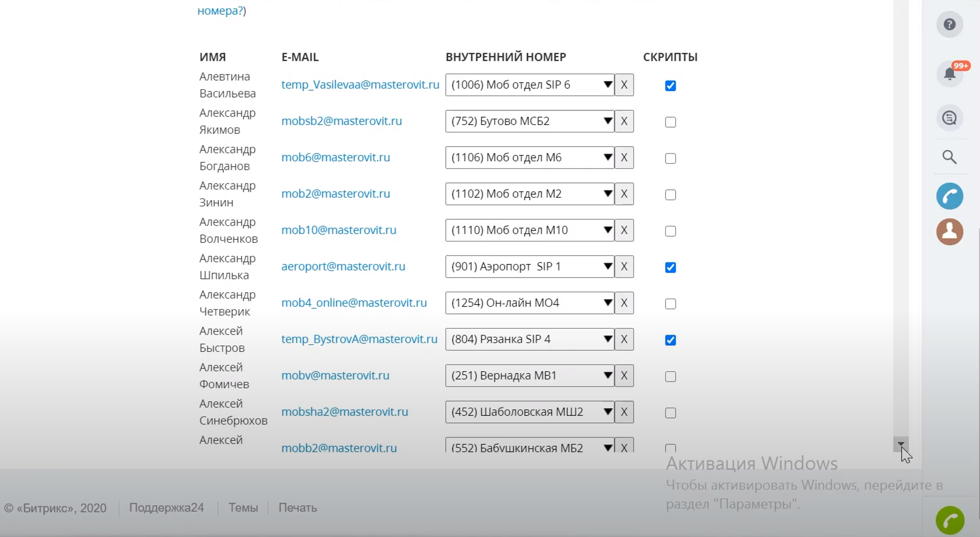Screen dimensions: 980x537
Task: Clear number for mob2 row with X
Action: pyautogui.click(x=624, y=194)
